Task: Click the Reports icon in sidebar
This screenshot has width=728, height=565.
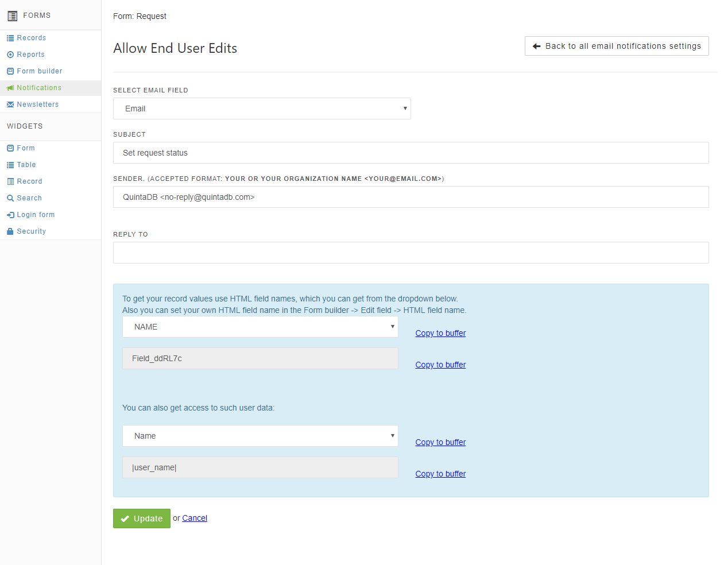Action: coord(10,55)
